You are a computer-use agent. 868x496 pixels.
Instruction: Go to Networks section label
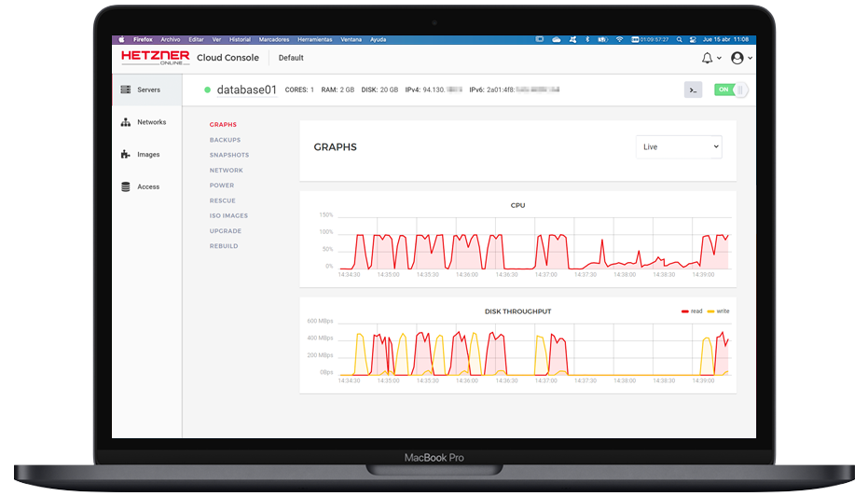point(152,122)
